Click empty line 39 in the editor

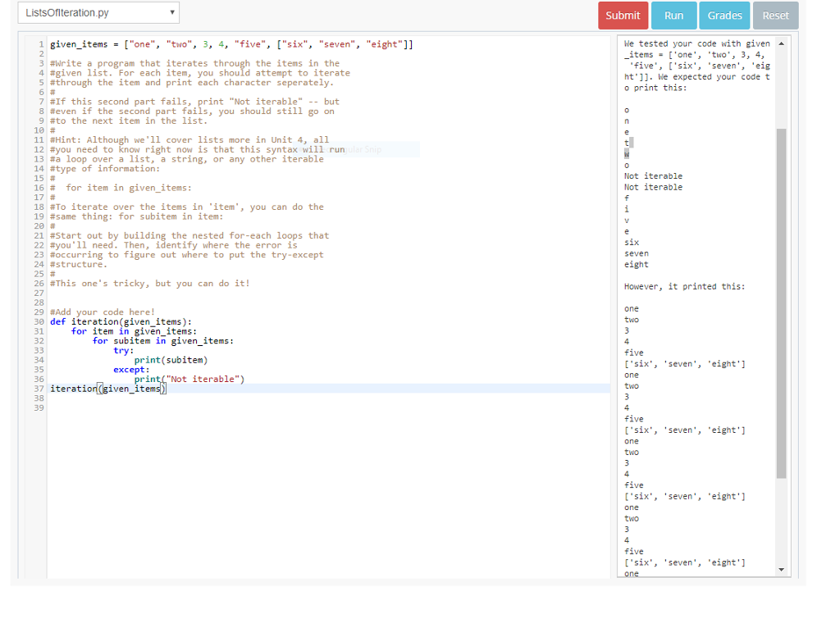[246, 407]
